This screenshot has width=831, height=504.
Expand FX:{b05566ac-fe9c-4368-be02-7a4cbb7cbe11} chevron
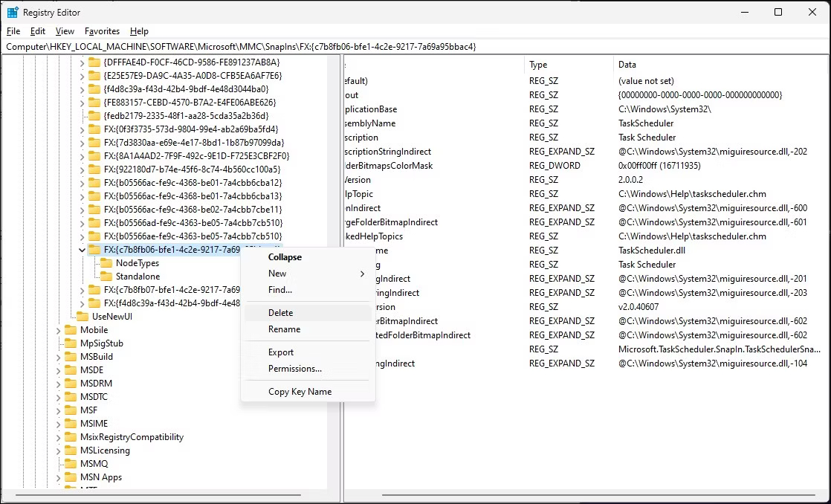83,210
